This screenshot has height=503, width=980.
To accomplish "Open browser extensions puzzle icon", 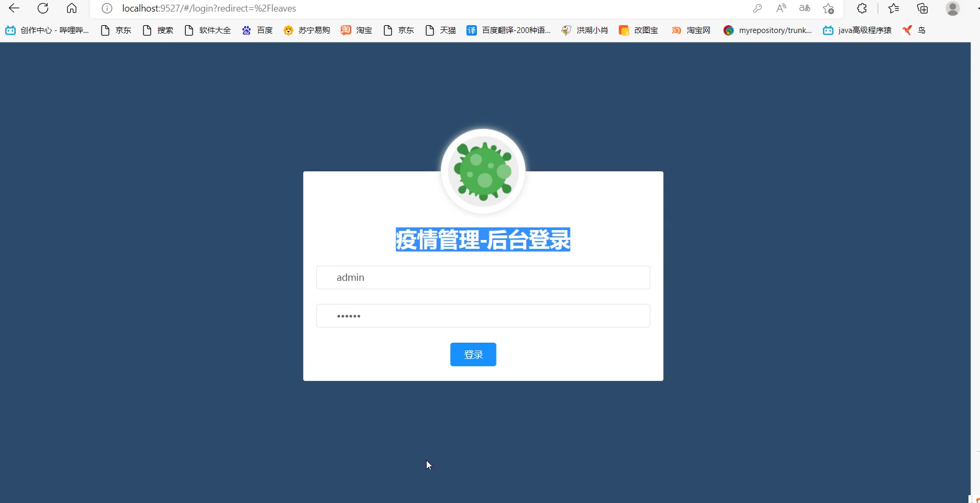I will 862,8.
